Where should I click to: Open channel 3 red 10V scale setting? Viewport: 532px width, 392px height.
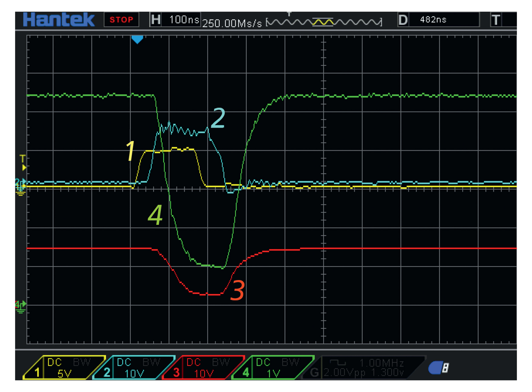tap(204, 373)
